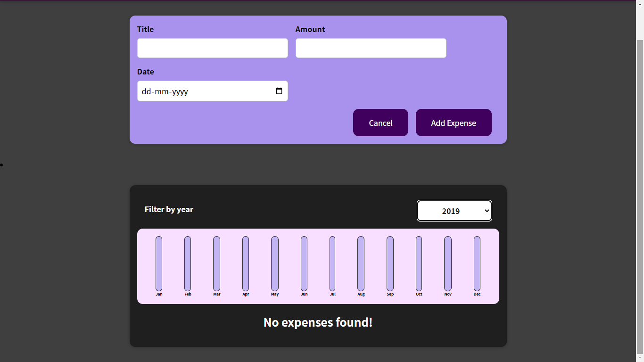Click the 'No expenses found!' message

click(318, 322)
